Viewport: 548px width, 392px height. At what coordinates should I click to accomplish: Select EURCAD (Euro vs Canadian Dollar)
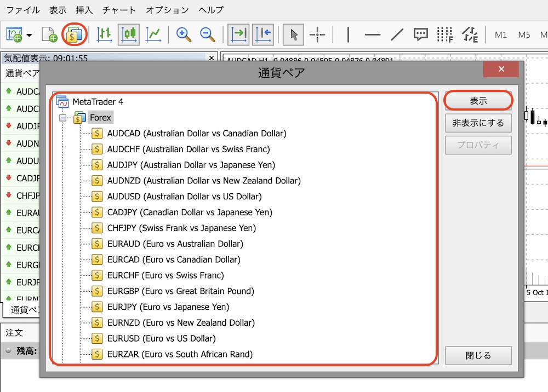tap(166, 260)
